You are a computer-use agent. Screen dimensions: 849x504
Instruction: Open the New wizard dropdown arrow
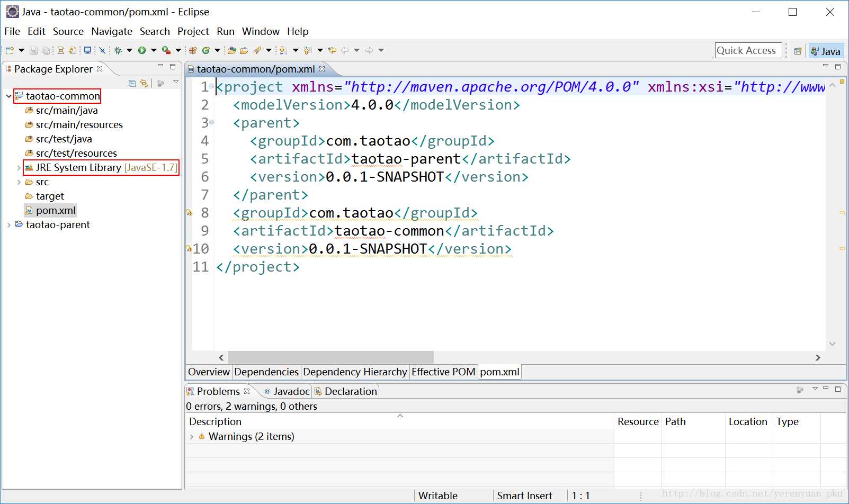tap(21, 50)
